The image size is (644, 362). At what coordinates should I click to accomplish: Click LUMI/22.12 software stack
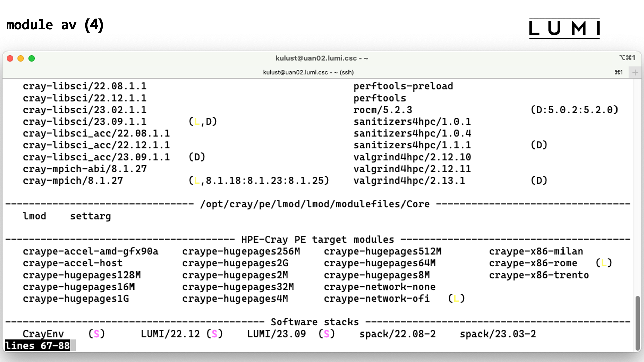pyautogui.click(x=170, y=334)
